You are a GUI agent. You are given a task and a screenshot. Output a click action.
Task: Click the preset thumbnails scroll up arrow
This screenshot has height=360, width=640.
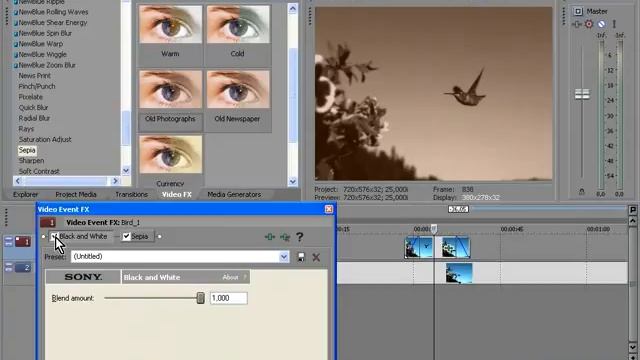coord(293,8)
